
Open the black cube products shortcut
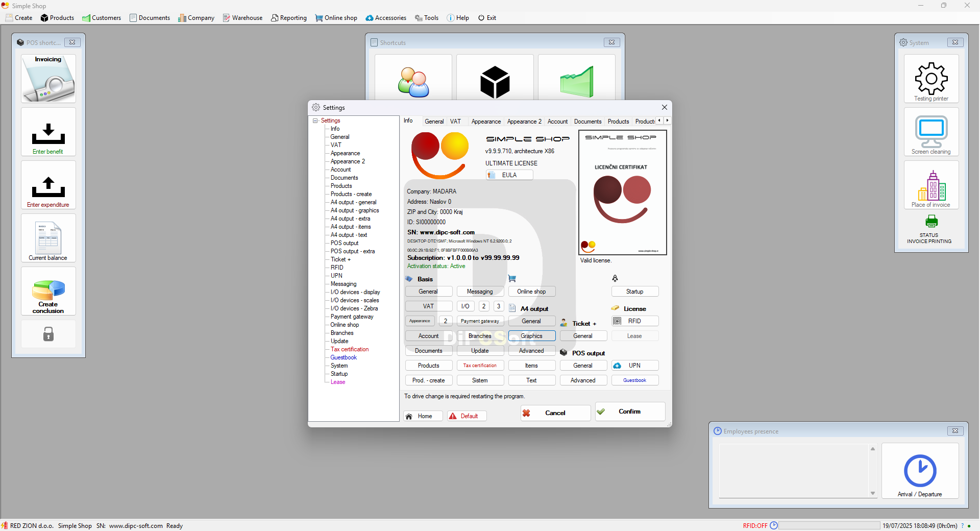pyautogui.click(x=495, y=82)
